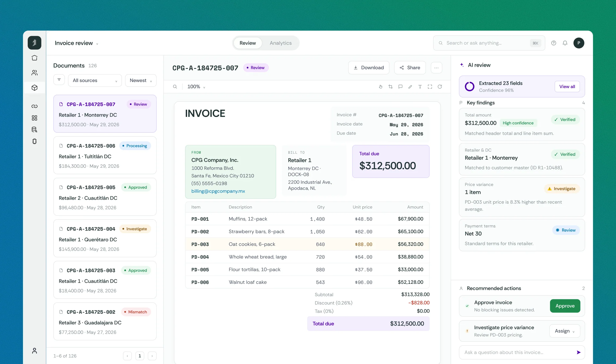This screenshot has width=616, height=364.
Task: Click Ask a question about this invoice field
Action: [522, 352]
